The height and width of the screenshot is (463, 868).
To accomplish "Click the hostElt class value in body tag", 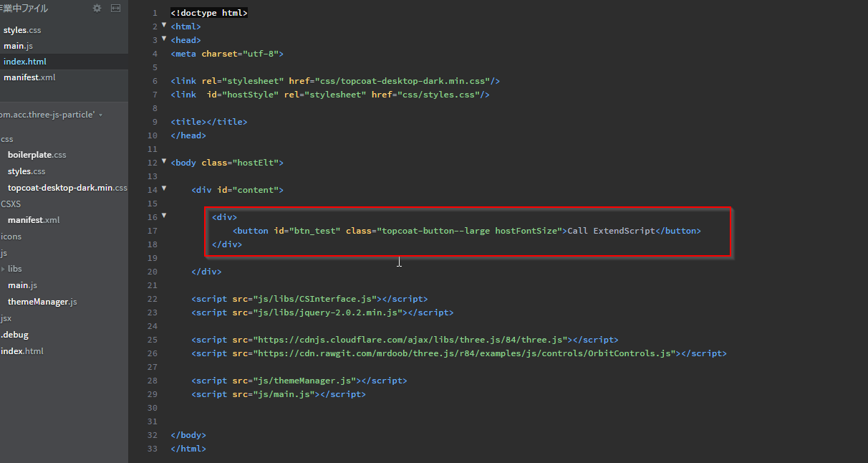I will pos(254,163).
